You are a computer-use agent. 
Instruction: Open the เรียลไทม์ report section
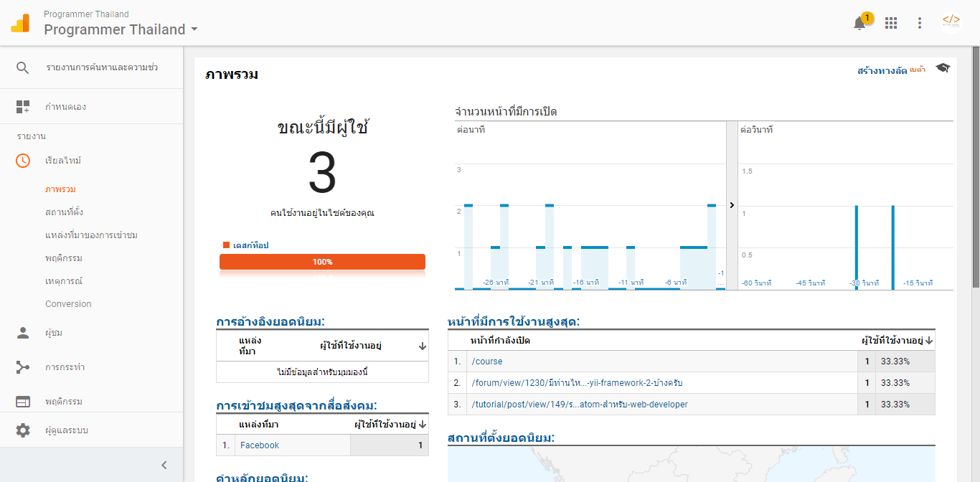(x=63, y=161)
